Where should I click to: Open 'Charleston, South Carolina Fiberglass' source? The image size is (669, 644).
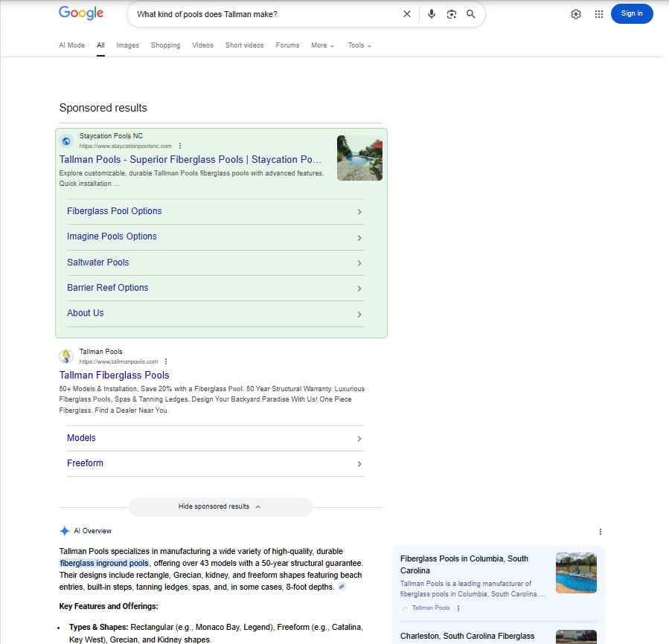tap(467, 636)
